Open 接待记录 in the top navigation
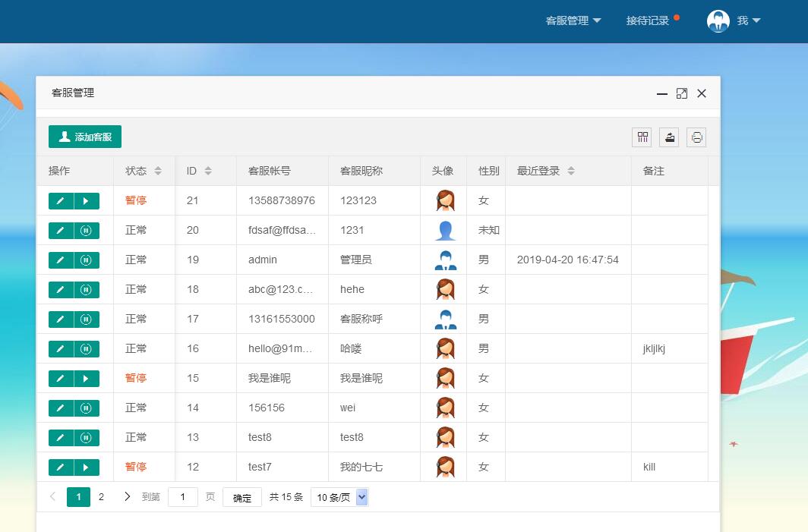Image resolution: width=808 pixels, height=532 pixels. click(x=648, y=21)
